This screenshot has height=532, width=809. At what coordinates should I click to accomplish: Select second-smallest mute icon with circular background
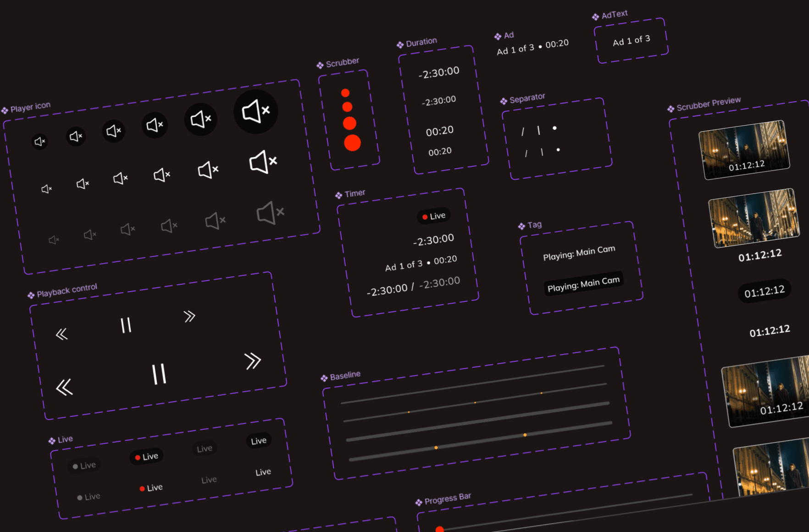pos(76,136)
